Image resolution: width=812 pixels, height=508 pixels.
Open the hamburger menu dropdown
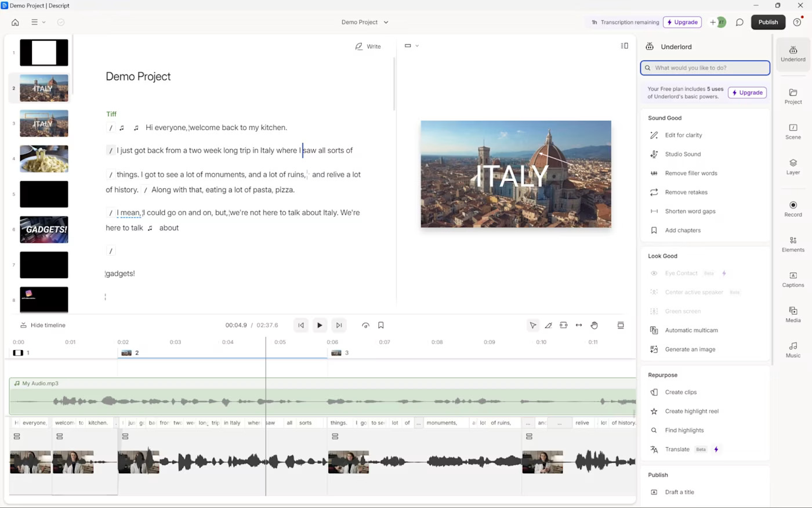tap(38, 22)
